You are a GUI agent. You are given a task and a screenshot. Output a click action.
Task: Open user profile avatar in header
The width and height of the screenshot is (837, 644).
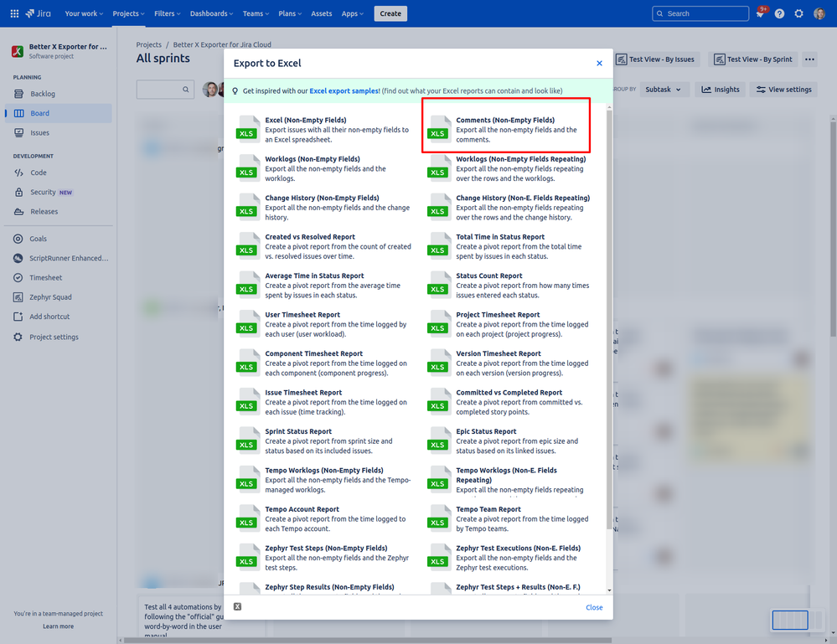[819, 13]
